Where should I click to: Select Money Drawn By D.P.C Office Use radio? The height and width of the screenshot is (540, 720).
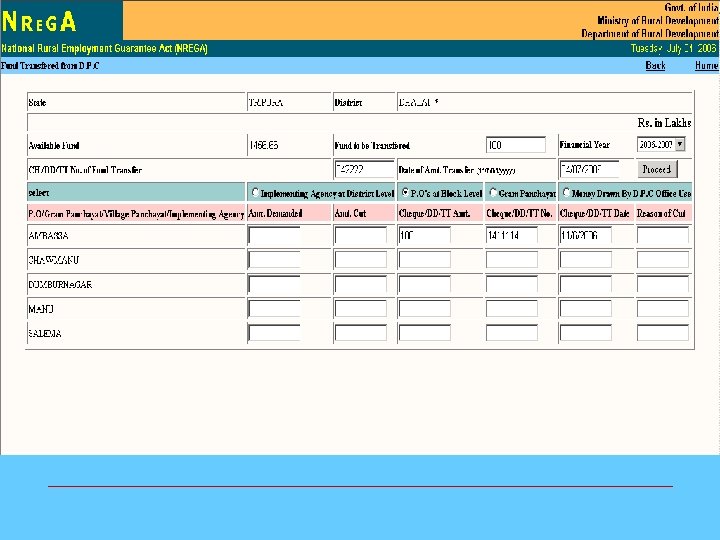[567, 192]
